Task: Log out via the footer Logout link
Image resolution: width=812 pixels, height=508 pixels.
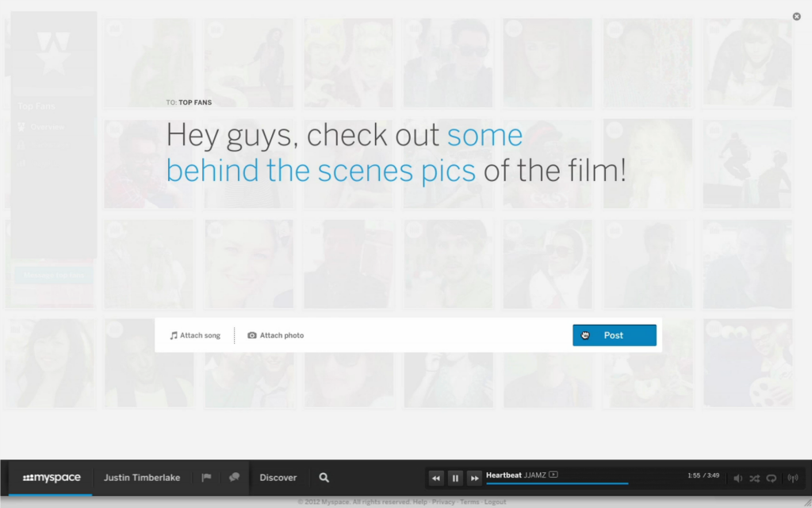Action: [495, 502]
